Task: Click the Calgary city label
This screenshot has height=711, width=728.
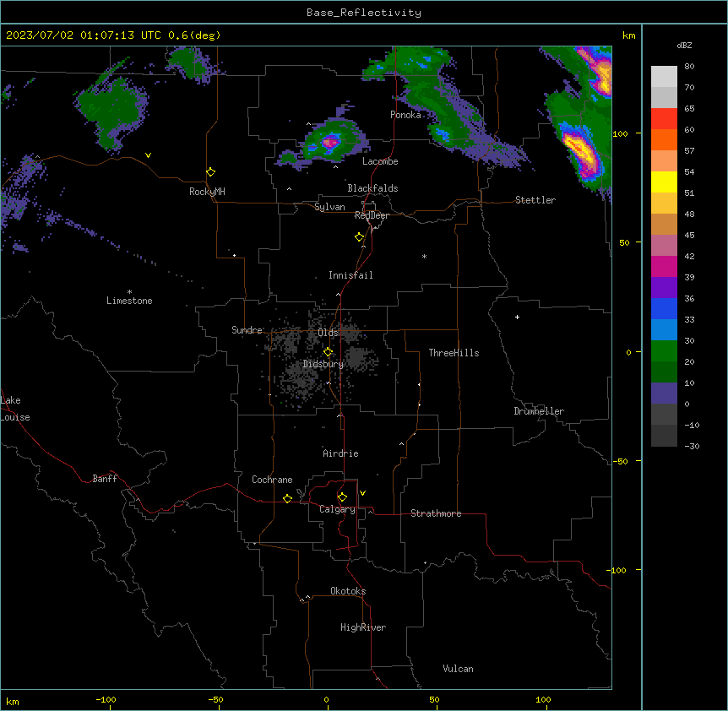Action: [337, 509]
